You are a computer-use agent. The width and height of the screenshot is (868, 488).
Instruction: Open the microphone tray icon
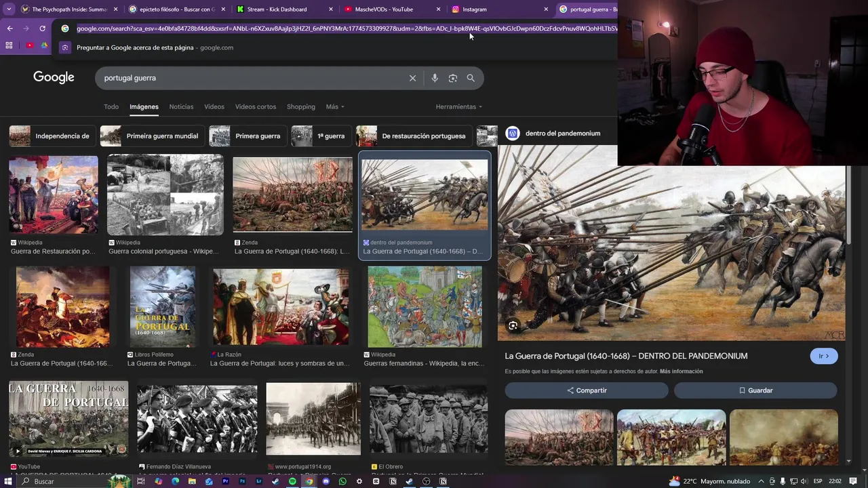point(783,481)
